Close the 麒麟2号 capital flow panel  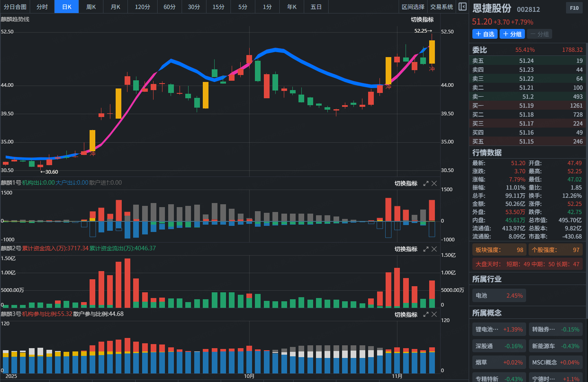click(x=434, y=249)
